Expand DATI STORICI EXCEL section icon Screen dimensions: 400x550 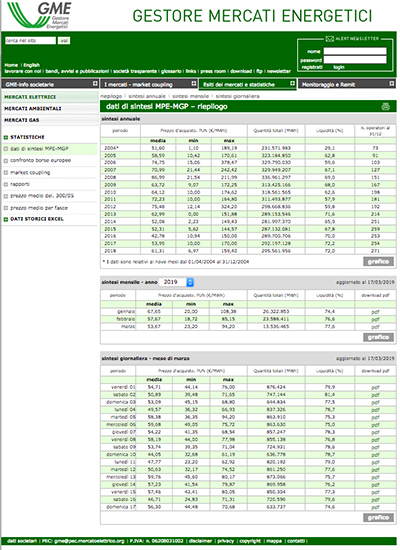(x=6, y=219)
